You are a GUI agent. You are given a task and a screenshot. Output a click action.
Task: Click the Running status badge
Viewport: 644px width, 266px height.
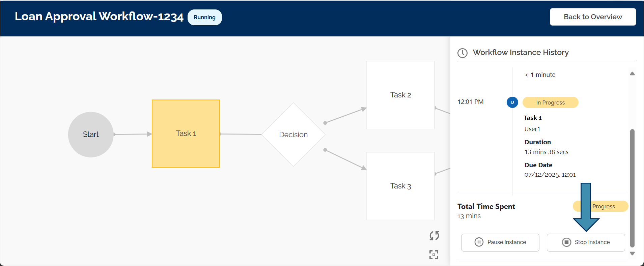point(204,17)
